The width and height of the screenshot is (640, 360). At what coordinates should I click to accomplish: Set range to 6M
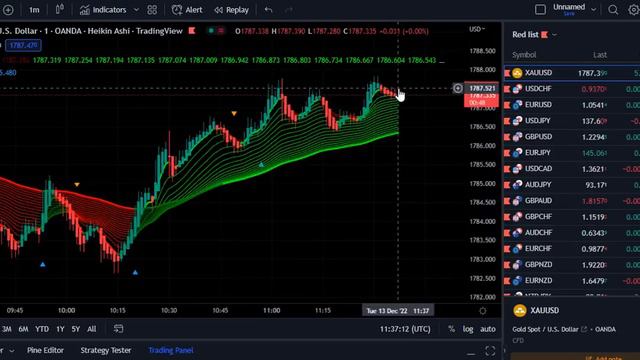23,329
